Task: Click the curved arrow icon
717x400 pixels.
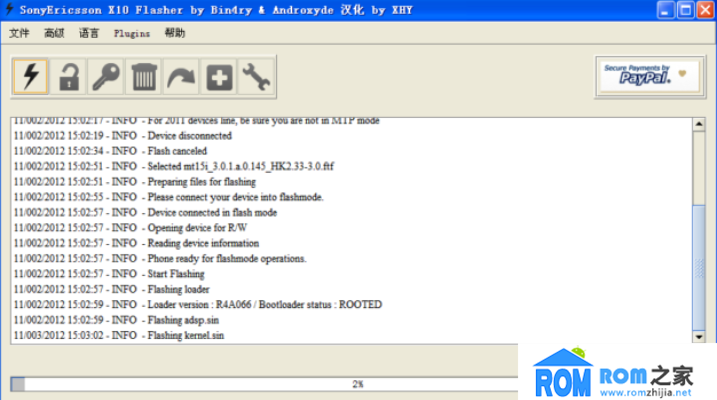Action: (181, 76)
